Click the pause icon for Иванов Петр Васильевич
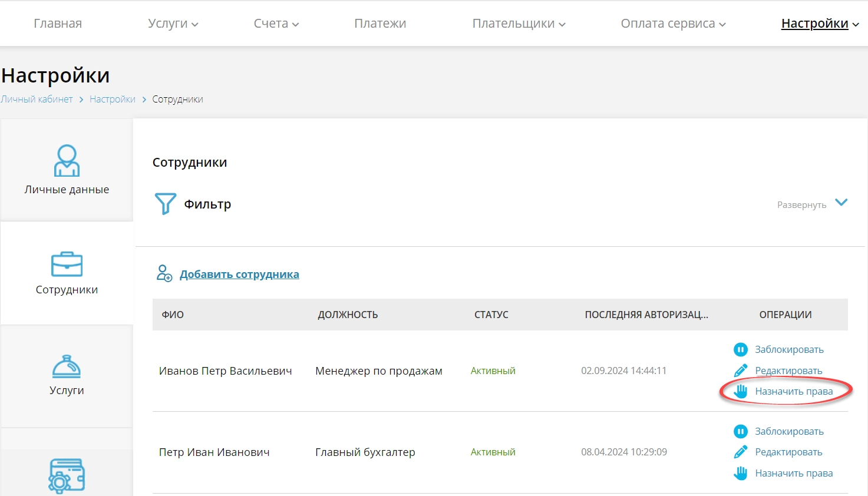Screen dimensions: 868x496 coord(741,350)
